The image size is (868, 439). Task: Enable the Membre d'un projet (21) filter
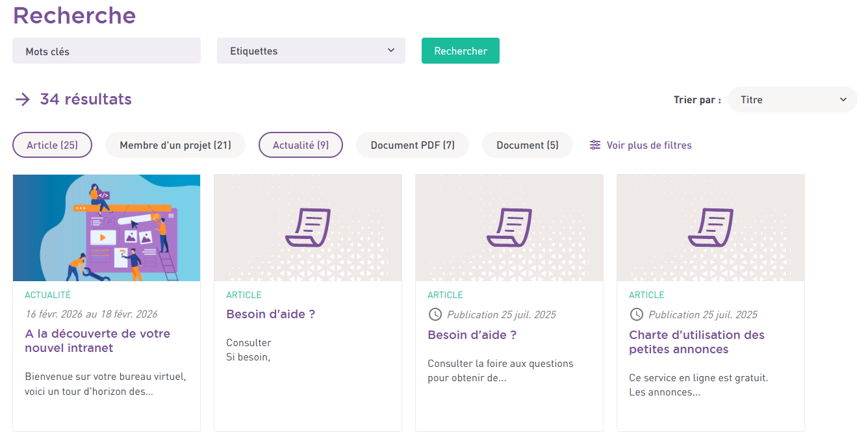click(x=175, y=145)
